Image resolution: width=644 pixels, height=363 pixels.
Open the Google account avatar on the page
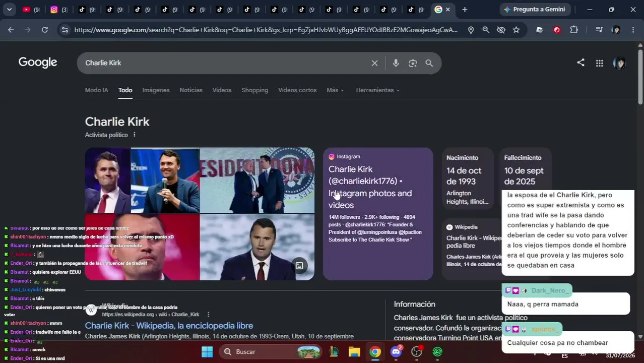(619, 63)
